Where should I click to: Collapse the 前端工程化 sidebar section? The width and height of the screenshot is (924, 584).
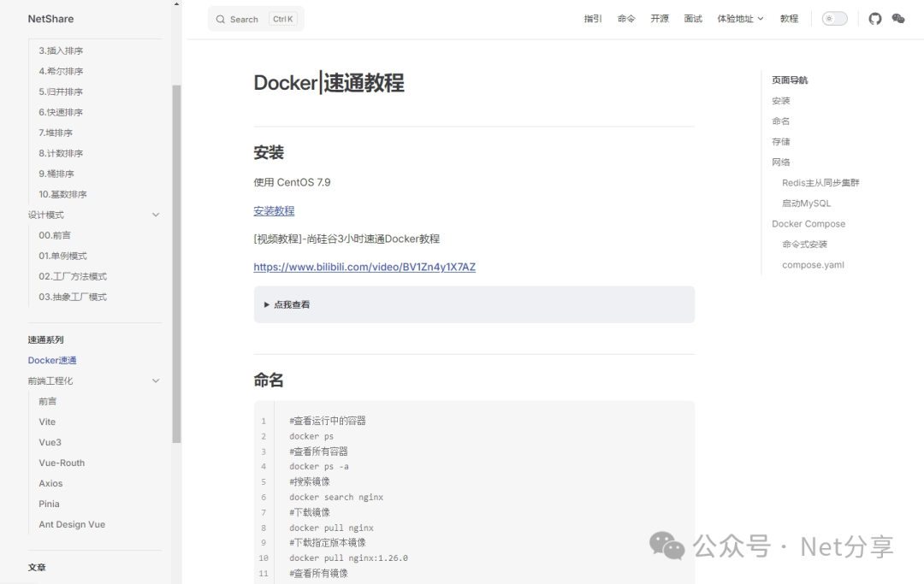156,380
